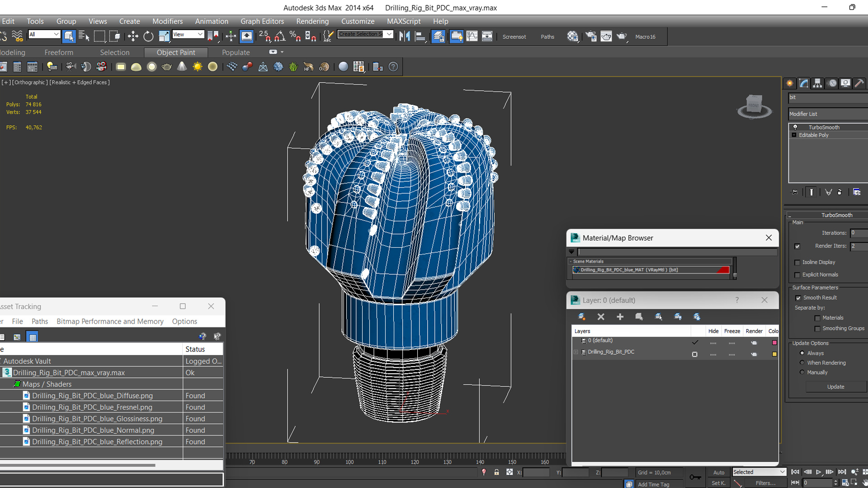Enable Separate by Smoothing Groups checkbox

[x=817, y=329]
